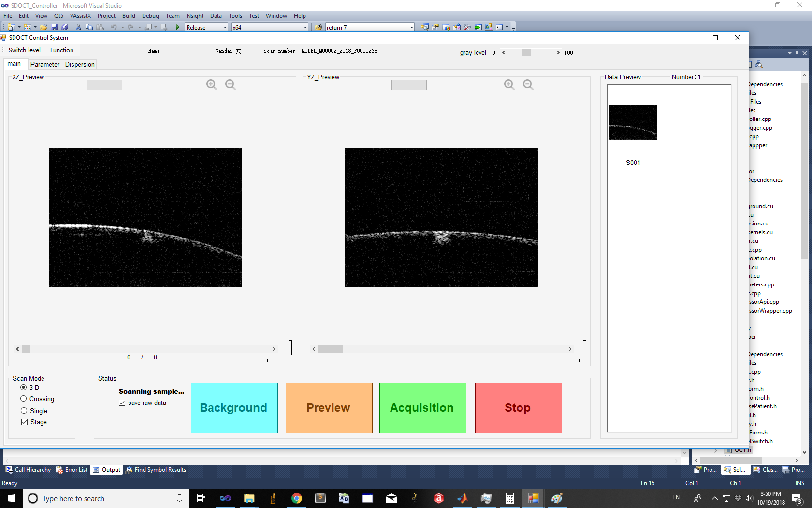This screenshot has height=508, width=812.
Task: Switch to the Dispersion tab
Action: coord(80,64)
